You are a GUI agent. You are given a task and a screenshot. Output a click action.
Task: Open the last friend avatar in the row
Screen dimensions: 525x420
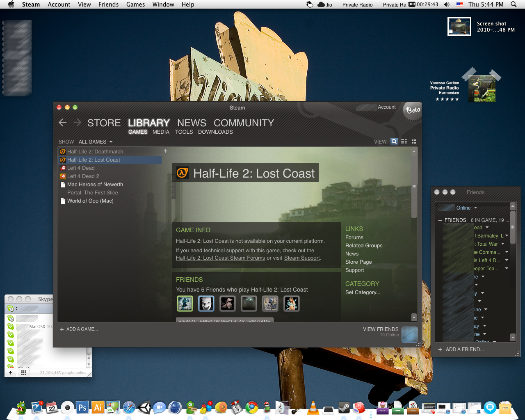[x=292, y=304]
